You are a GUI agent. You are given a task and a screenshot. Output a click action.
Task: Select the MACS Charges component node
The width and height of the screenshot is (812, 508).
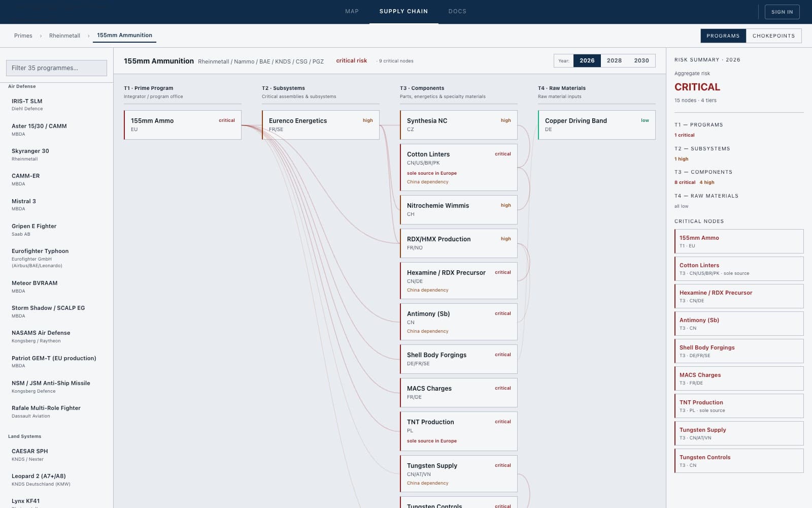pyautogui.click(x=459, y=393)
